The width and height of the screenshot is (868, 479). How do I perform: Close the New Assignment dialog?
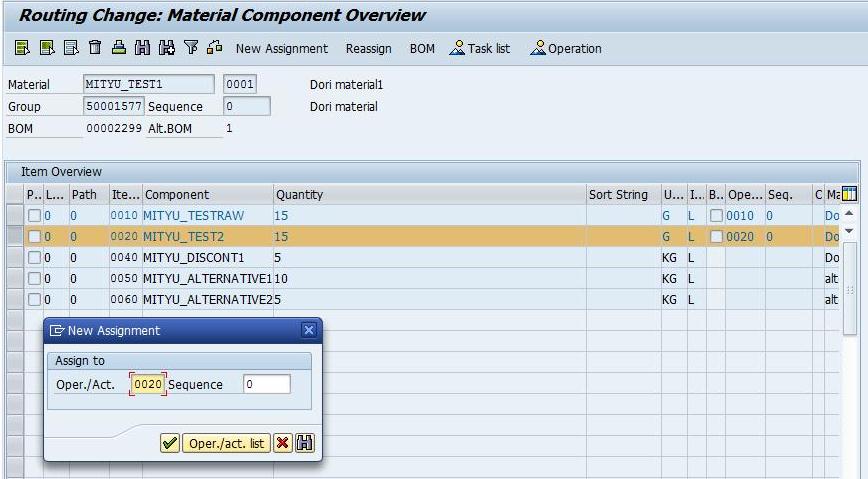pyautogui.click(x=309, y=331)
